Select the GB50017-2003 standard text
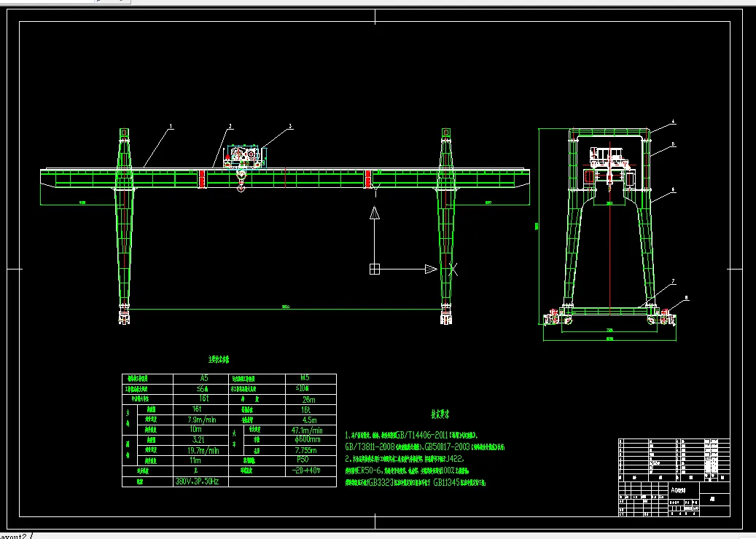This screenshot has height=539, width=756. point(447,446)
